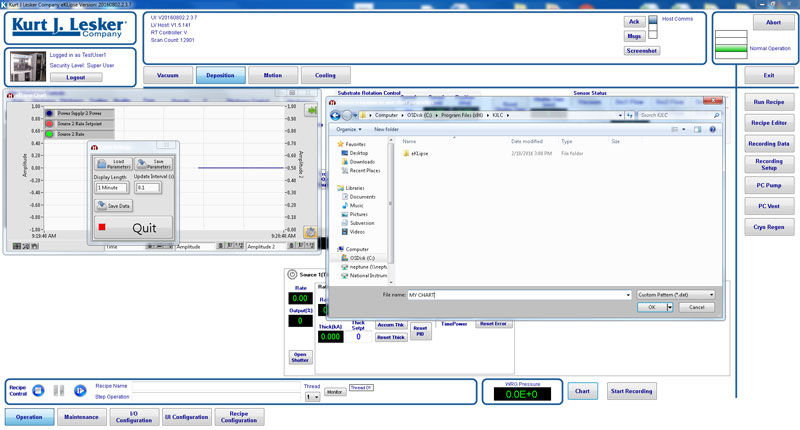Click the Search KJLC box
800x430 pixels.
[x=679, y=115]
